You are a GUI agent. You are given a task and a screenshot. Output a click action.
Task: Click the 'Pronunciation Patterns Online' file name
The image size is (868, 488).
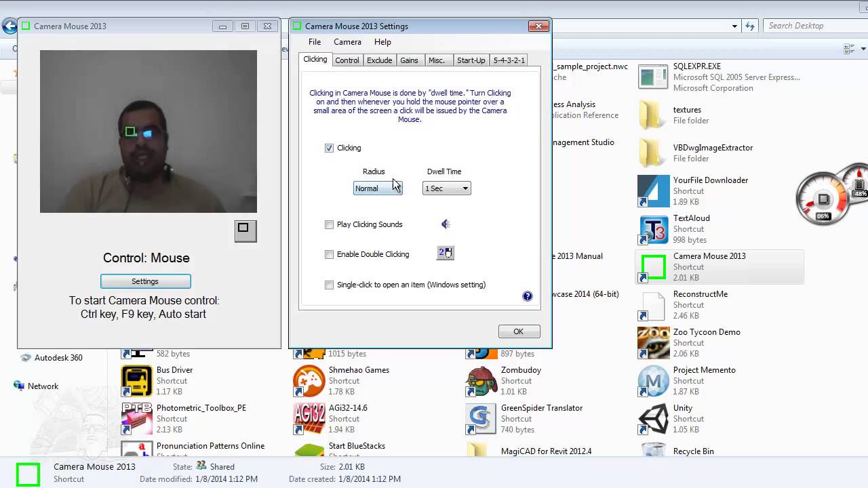(x=210, y=446)
